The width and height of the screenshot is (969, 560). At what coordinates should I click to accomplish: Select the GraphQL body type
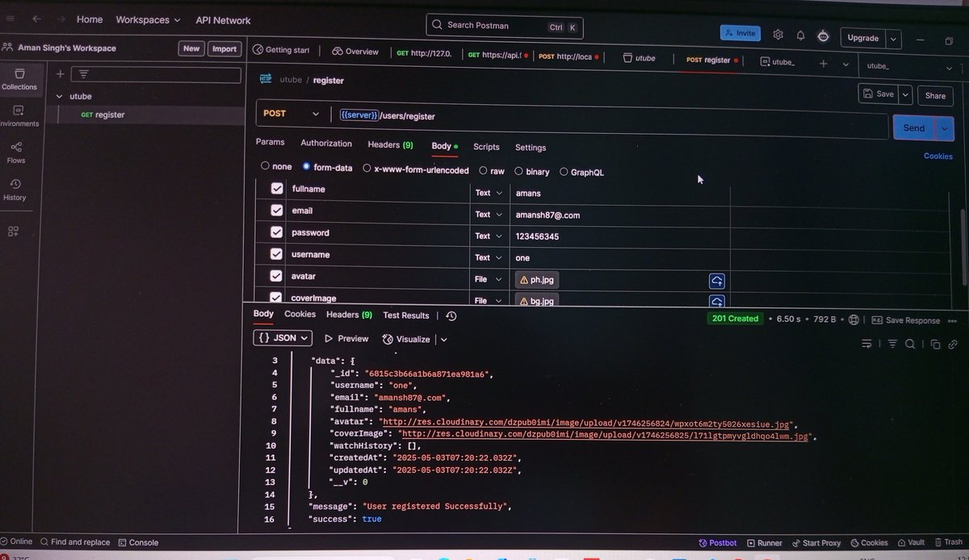(563, 172)
